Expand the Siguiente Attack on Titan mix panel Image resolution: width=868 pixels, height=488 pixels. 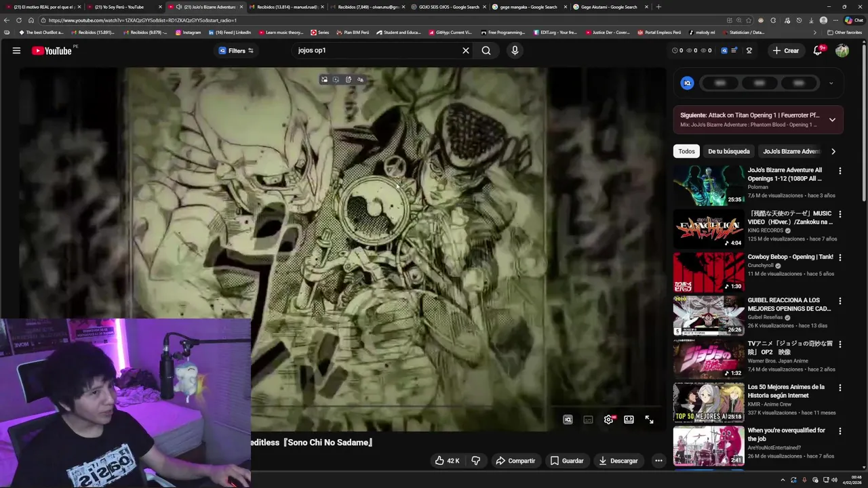832,120
